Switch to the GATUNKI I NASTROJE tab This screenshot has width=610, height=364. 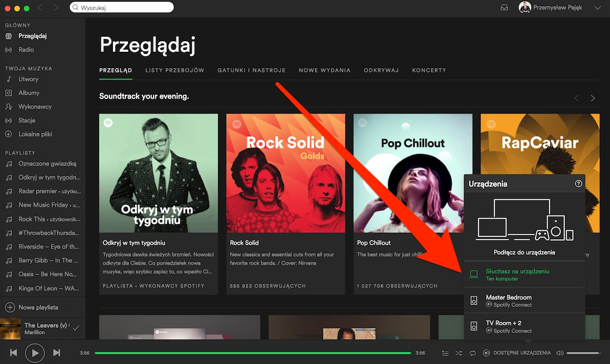pyautogui.click(x=252, y=70)
